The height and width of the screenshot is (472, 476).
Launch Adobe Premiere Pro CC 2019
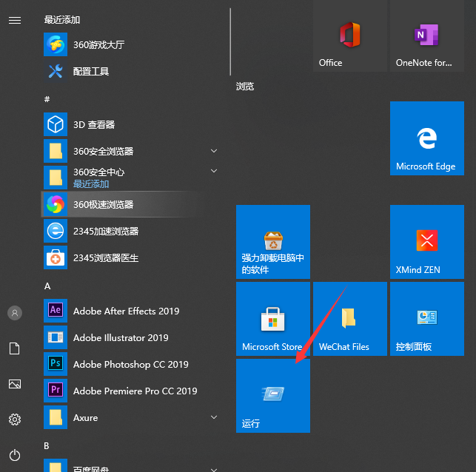click(135, 391)
